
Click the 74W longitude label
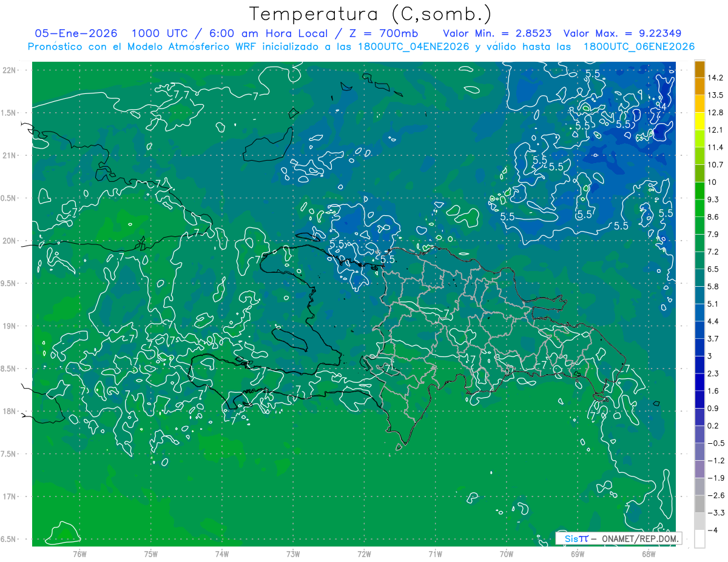[x=222, y=554]
